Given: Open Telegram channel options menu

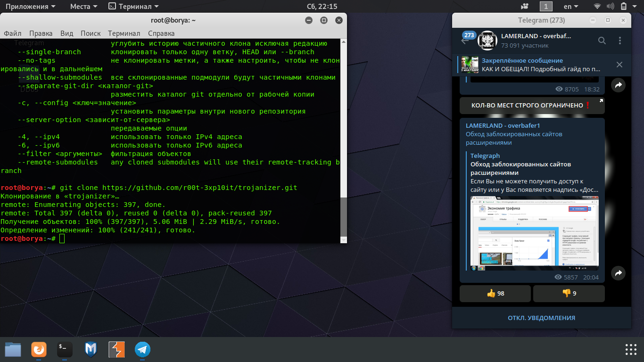Looking at the screenshot, I should click(619, 41).
